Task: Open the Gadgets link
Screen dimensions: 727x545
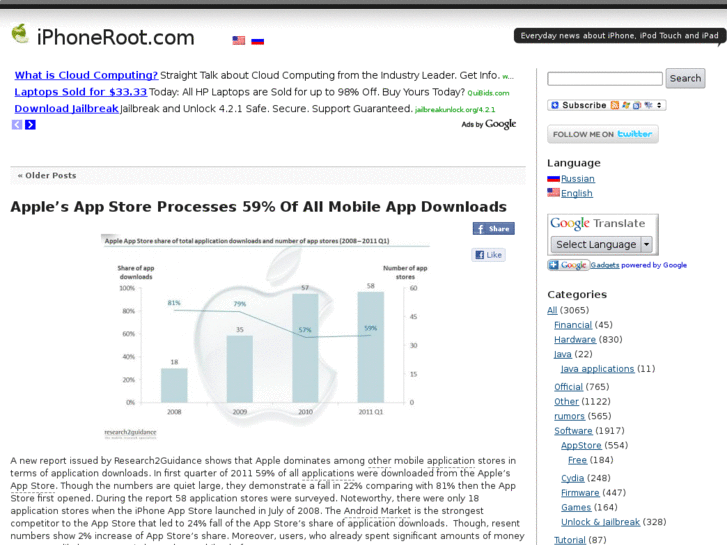Action: pyautogui.click(x=605, y=265)
